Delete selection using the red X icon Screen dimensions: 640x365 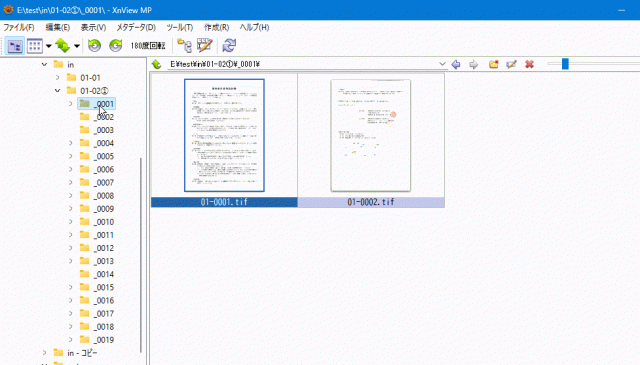click(529, 65)
